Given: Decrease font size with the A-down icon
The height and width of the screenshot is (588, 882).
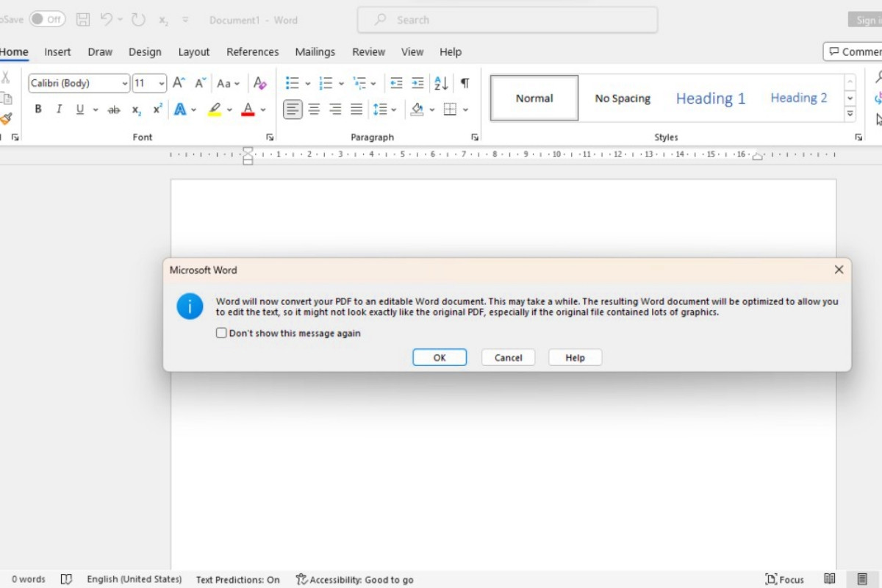Looking at the screenshot, I should coord(200,83).
